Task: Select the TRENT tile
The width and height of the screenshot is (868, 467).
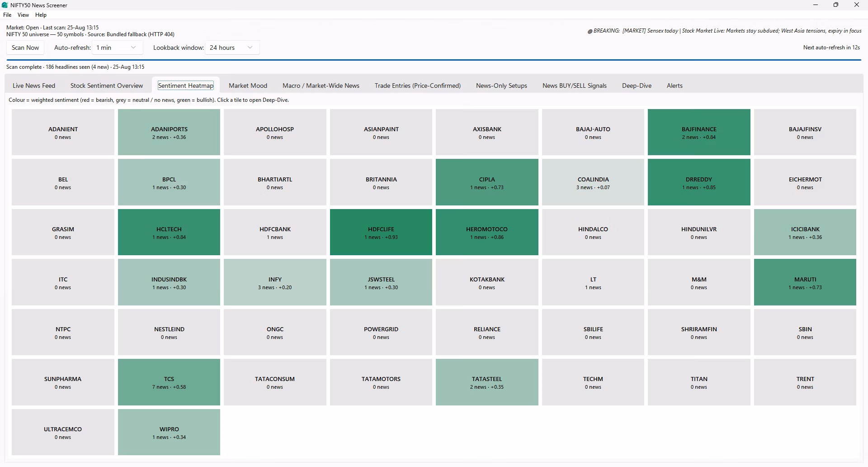Action: point(805,382)
